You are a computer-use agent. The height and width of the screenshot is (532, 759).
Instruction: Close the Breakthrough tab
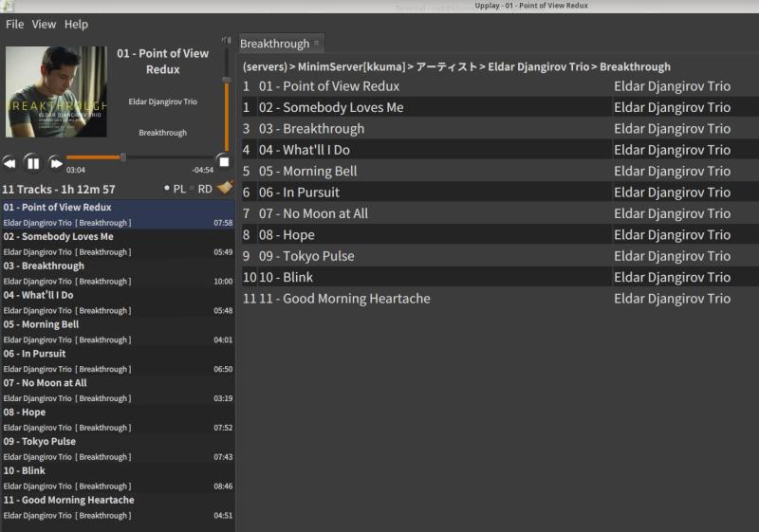(x=317, y=44)
